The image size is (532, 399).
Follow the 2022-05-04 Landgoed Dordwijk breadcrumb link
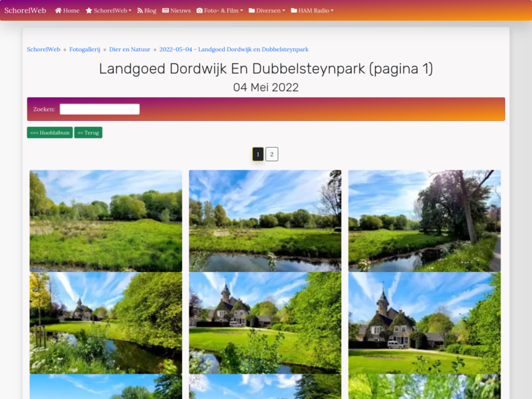[234, 49]
